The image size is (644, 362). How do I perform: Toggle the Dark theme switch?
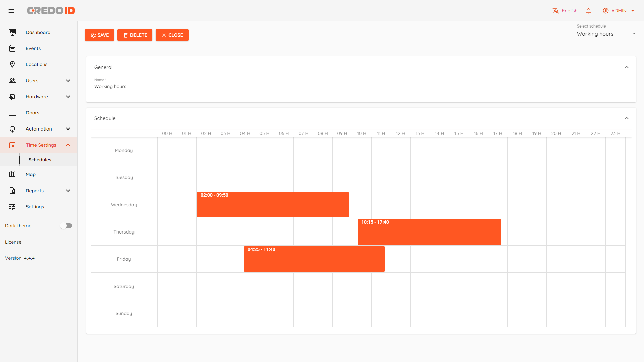pyautogui.click(x=66, y=226)
